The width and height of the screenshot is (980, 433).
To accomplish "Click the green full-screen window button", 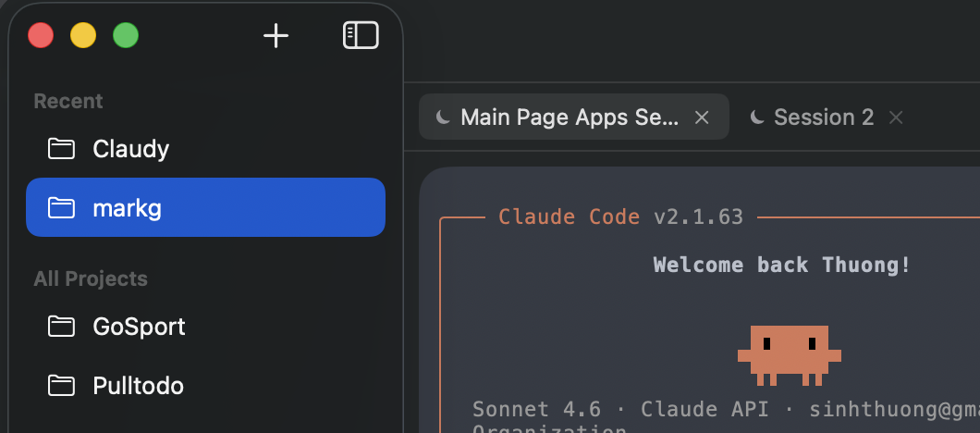I will click(126, 36).
